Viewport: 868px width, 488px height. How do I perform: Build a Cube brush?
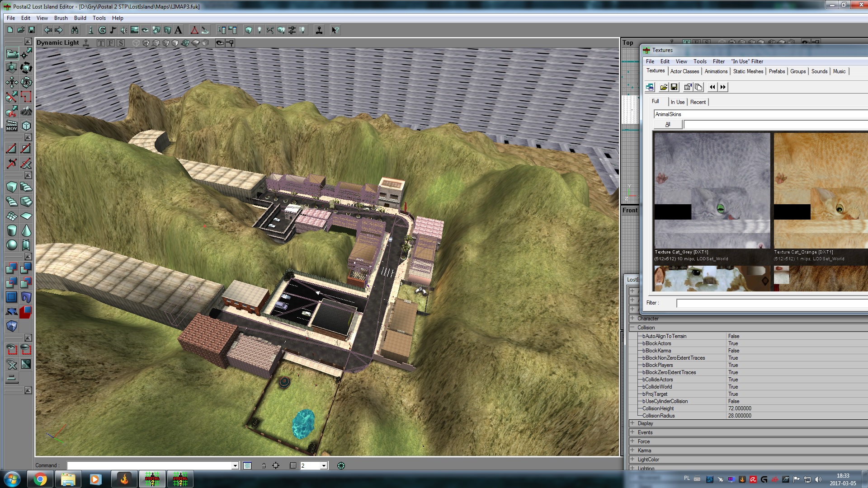click(x=12, y=187)
